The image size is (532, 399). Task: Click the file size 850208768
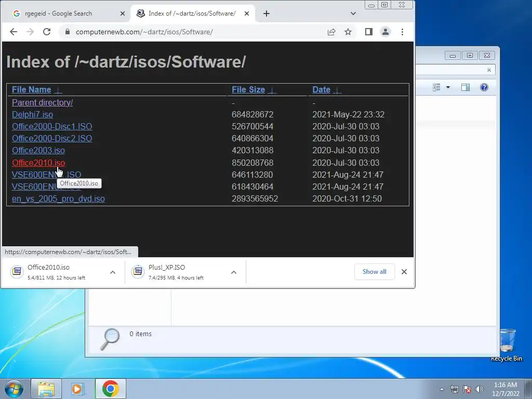[252, 163]
